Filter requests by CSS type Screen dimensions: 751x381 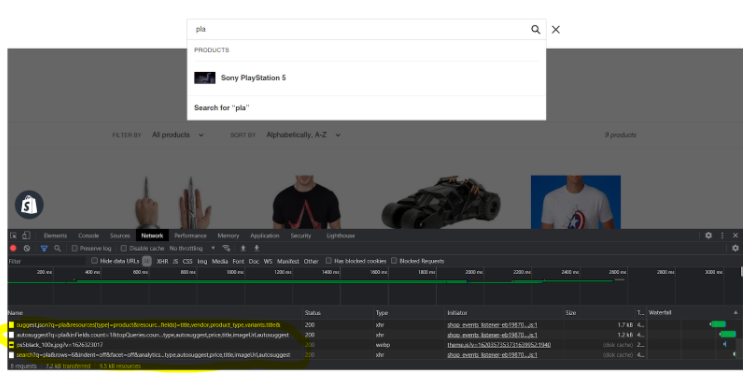pyautogui.click(x=187, y=261)
